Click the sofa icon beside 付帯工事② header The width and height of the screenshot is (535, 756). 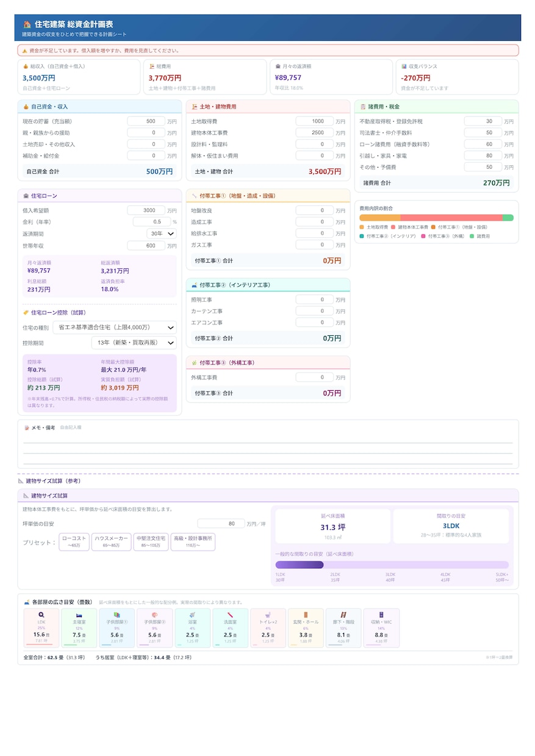pos(194,285)
